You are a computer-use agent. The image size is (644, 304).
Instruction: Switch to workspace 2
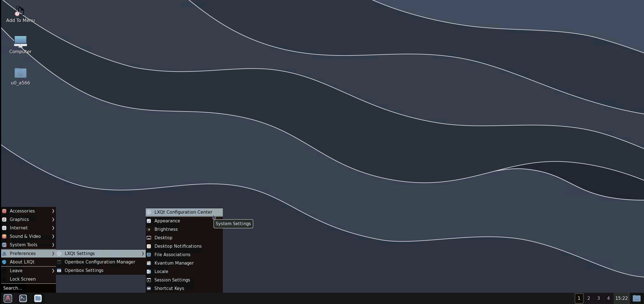589,298
